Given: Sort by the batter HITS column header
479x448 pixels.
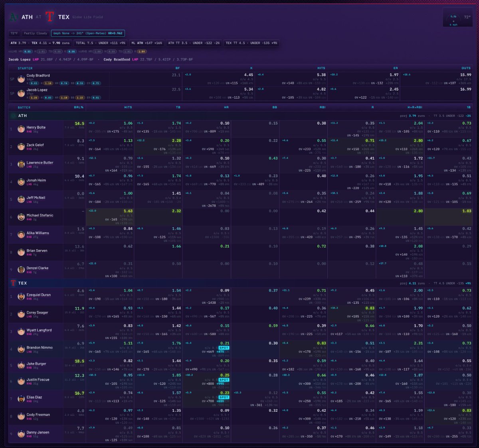Looking at the screenshot, I should click(x=128, y=107).
